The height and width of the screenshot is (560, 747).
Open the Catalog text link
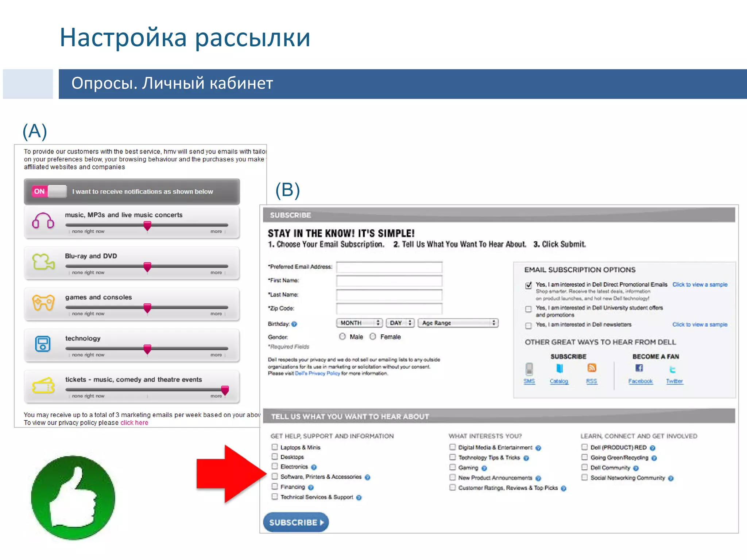[x=559, y=381]
